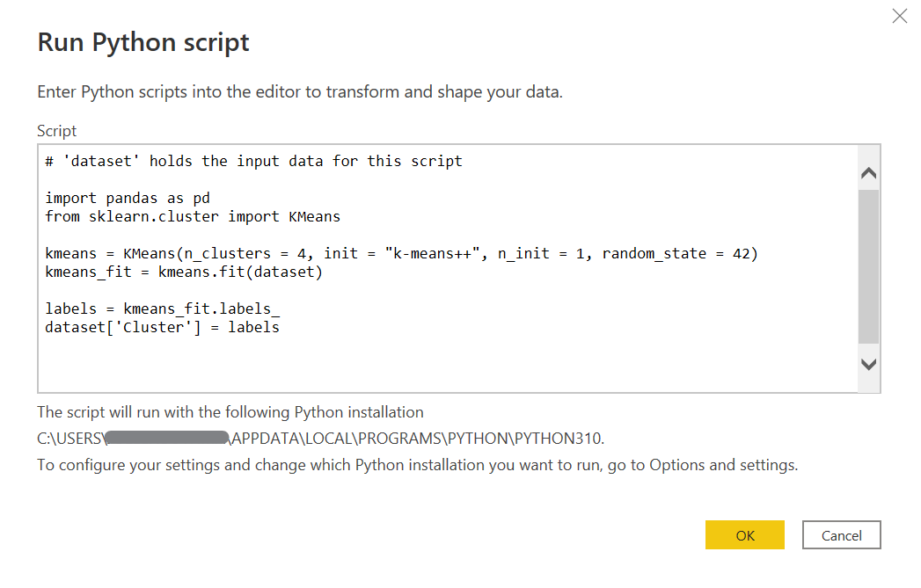The width and height of the screenshot is (921, 588).
Task: Click the Script label above the editor
Action: 56,130
